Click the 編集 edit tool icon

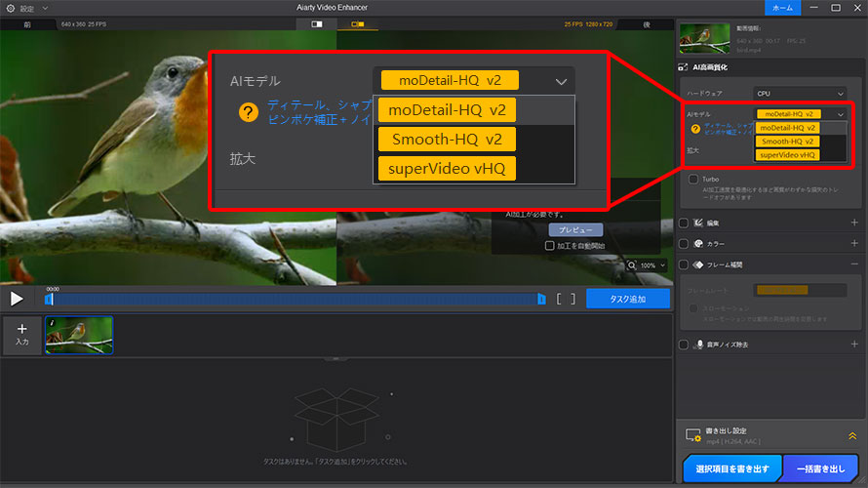(698, 223)
